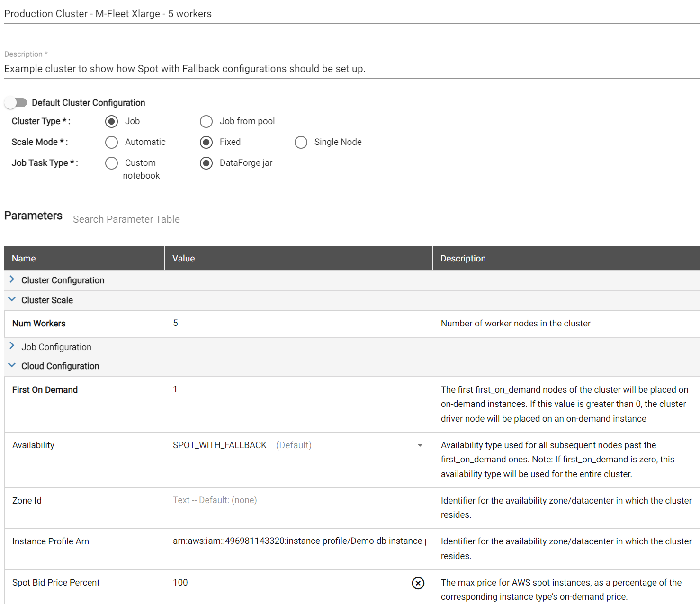Select the Job cluster type radio button
The image size is (700, 604).
pyautogui.click(x=111, y=122)
